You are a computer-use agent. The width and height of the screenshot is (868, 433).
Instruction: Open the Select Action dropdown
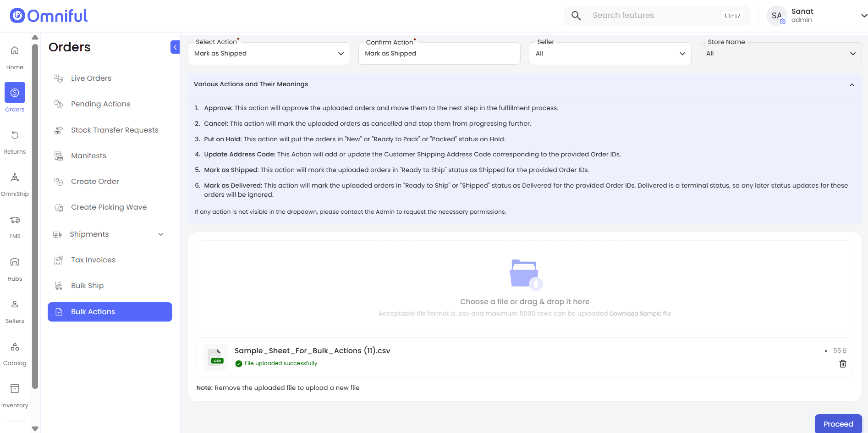269,54
